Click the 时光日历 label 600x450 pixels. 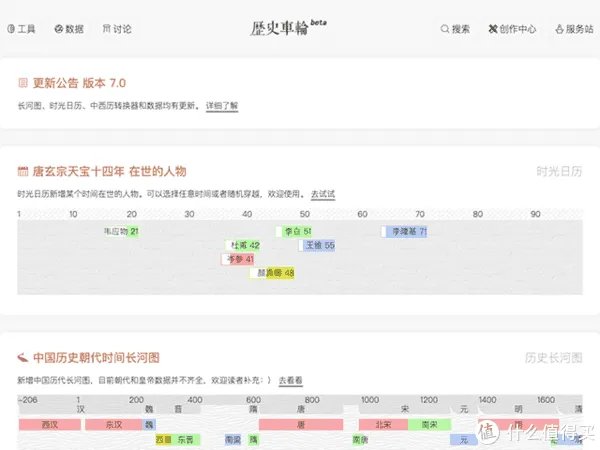coord(559,171)
